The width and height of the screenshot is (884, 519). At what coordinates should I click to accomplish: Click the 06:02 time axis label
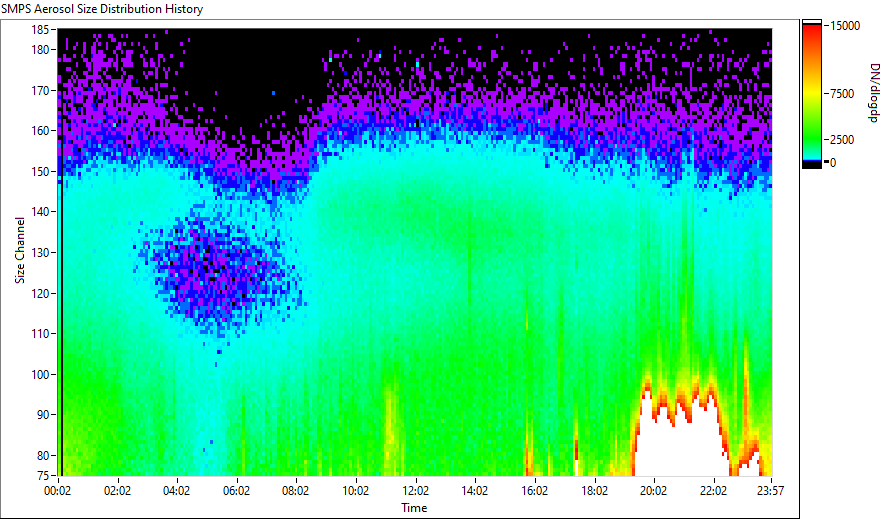236,491
